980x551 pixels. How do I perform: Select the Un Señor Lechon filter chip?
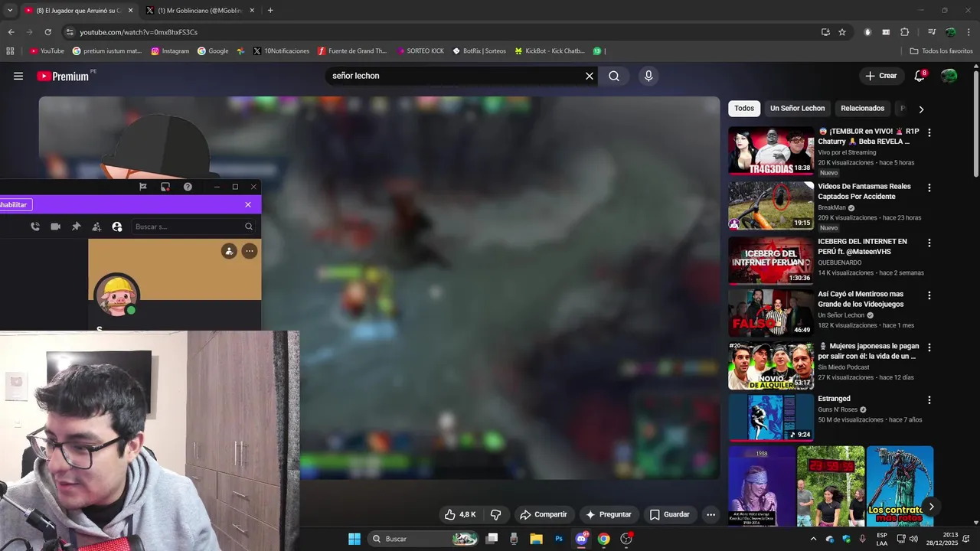(797, 109)
